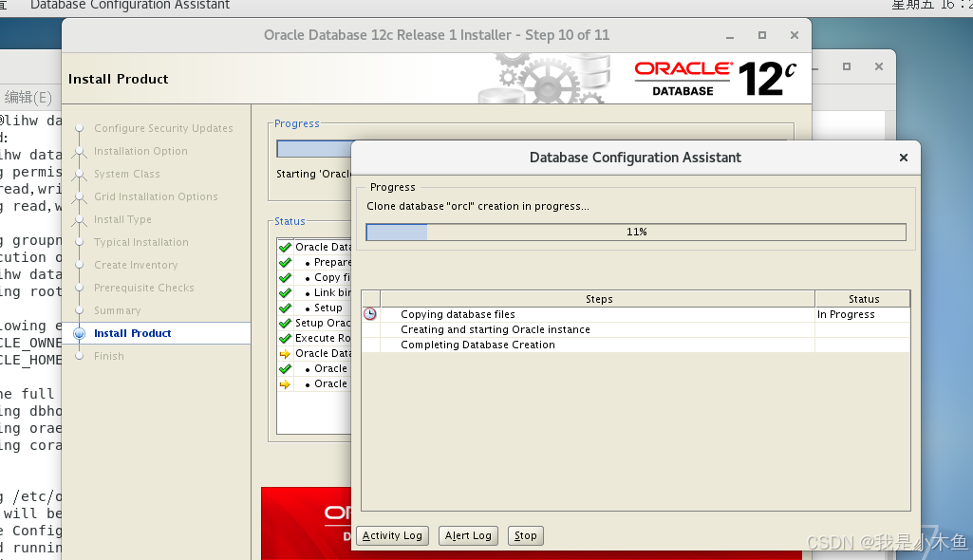Viewport: 973px width, 560px height.
Task: Click green checkmark at top status row
Action: [x=286, y=247]
